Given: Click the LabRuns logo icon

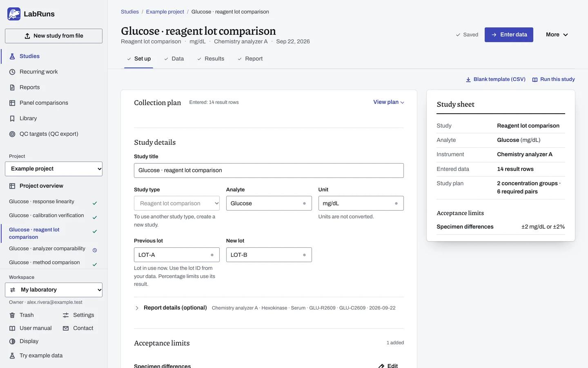Looking at the screenshot, I should [x=14, y=14].
